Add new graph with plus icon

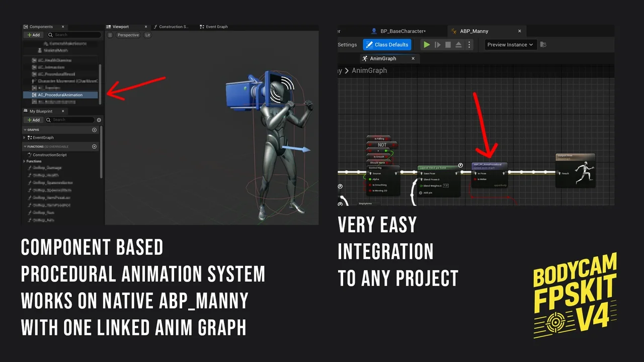coord(94,130)
